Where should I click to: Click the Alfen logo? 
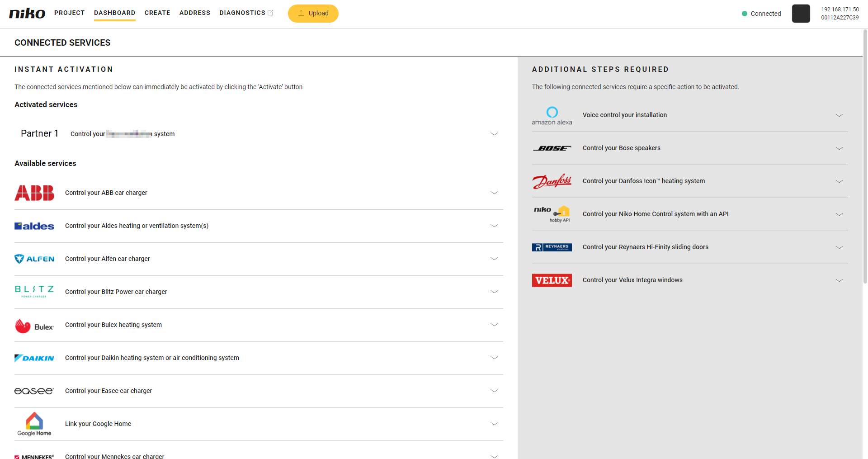(34, 259)
